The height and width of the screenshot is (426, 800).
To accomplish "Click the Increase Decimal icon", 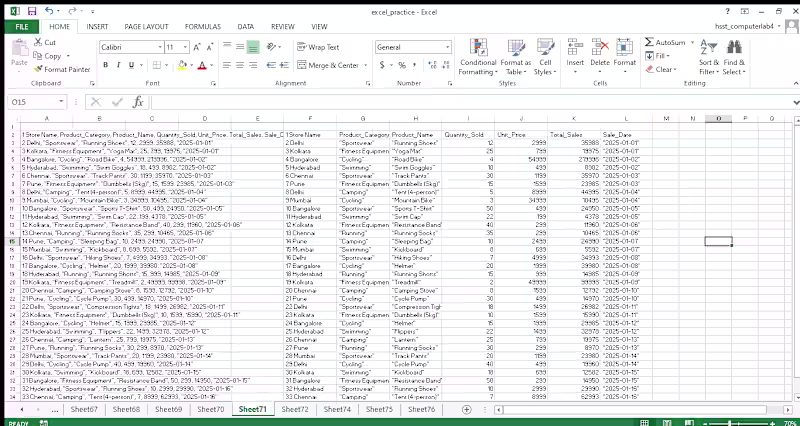I will tap(433, 65).
